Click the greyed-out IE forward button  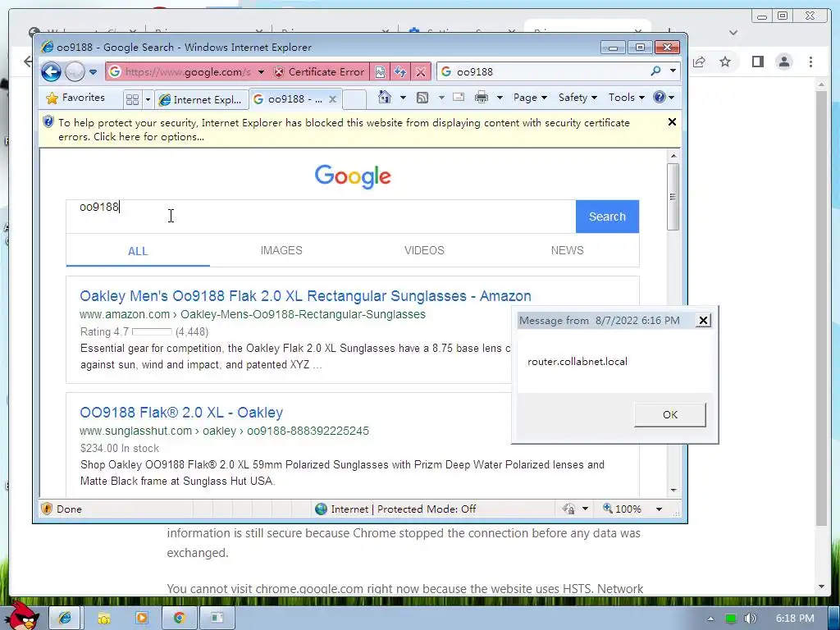point(75,71)
